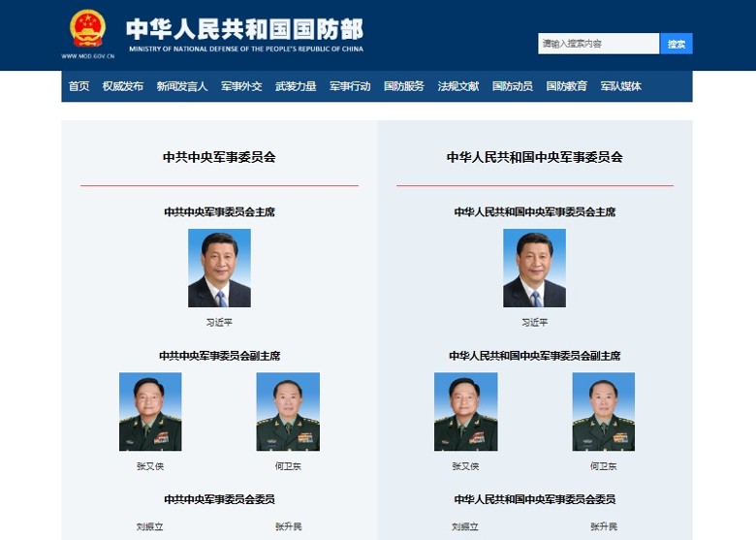
Task: Select the 军事行动 menu item
Action: point(350,86)
